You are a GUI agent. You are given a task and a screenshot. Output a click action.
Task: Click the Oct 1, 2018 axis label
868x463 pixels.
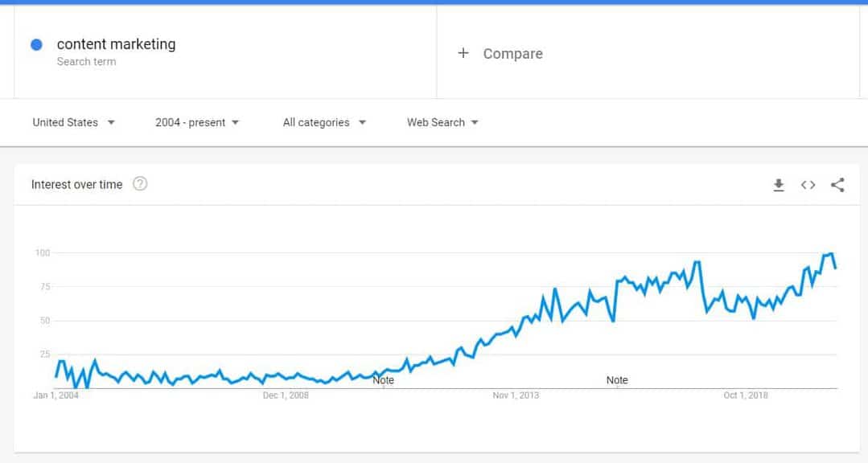click(745, 395)
